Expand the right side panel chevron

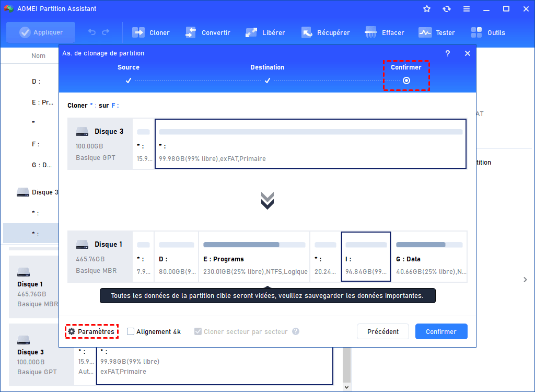(x=525, y=280)
